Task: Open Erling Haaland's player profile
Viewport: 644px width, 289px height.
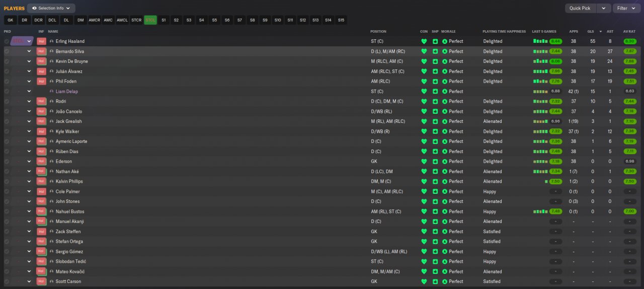Action: [70, 41]
